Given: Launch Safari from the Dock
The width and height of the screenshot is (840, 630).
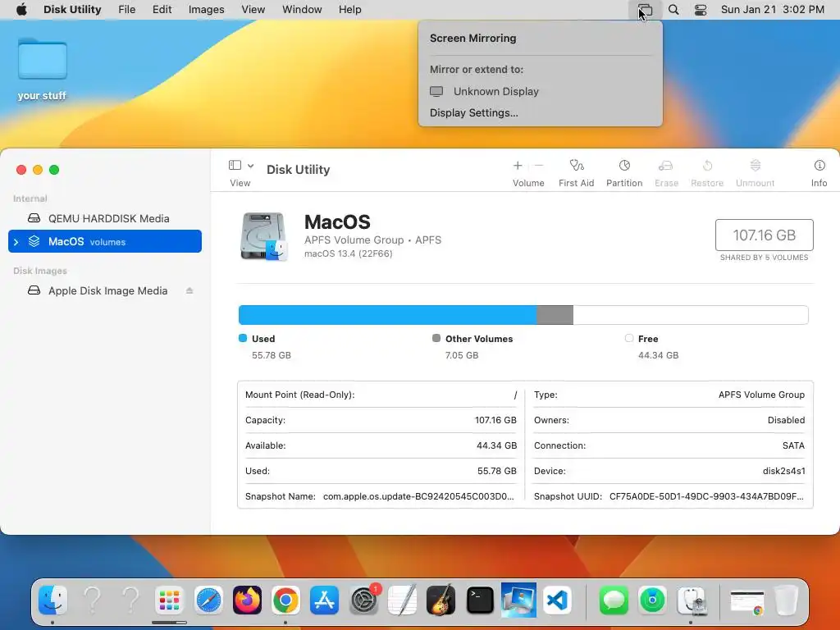Looking at the screenshot, I should click(x=208, y=600).
